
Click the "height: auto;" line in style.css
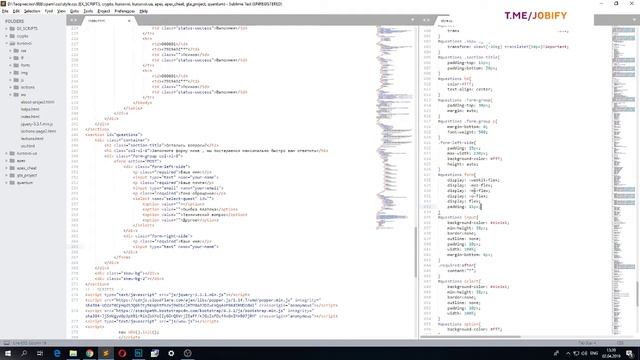[463, 164]
